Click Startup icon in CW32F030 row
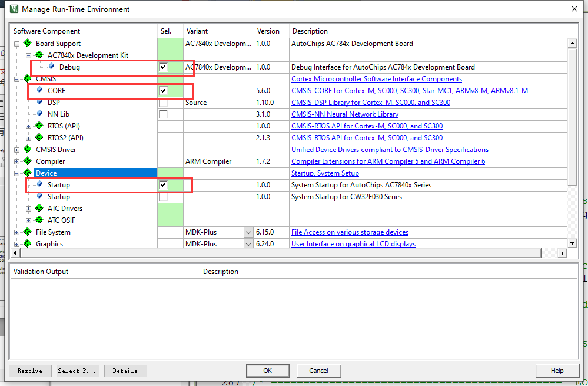 pos(39,196)
